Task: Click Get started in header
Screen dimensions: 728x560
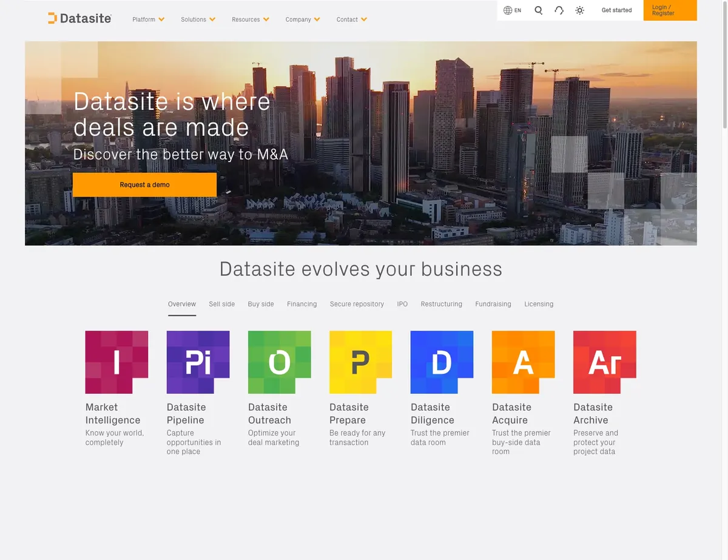Action: point(616,10)
